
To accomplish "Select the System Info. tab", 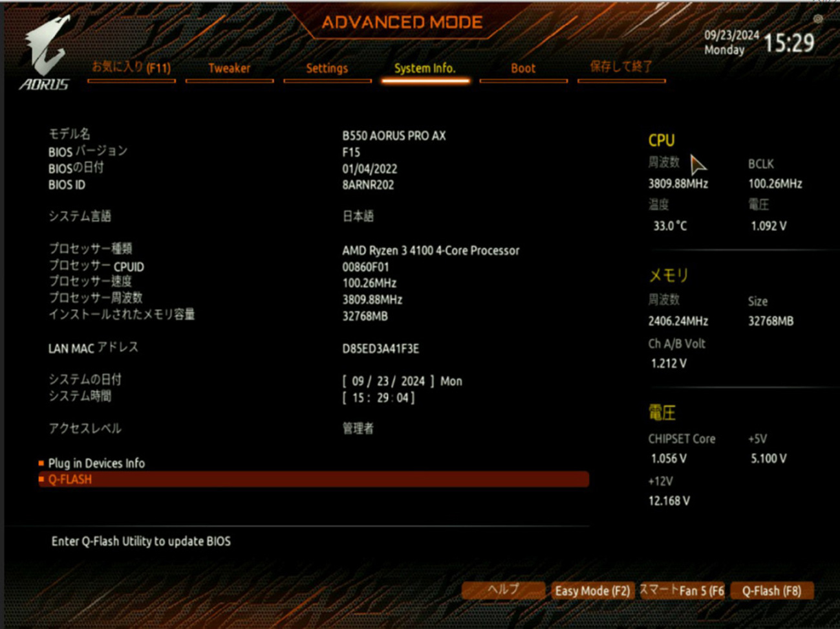I will click(425, 68).
